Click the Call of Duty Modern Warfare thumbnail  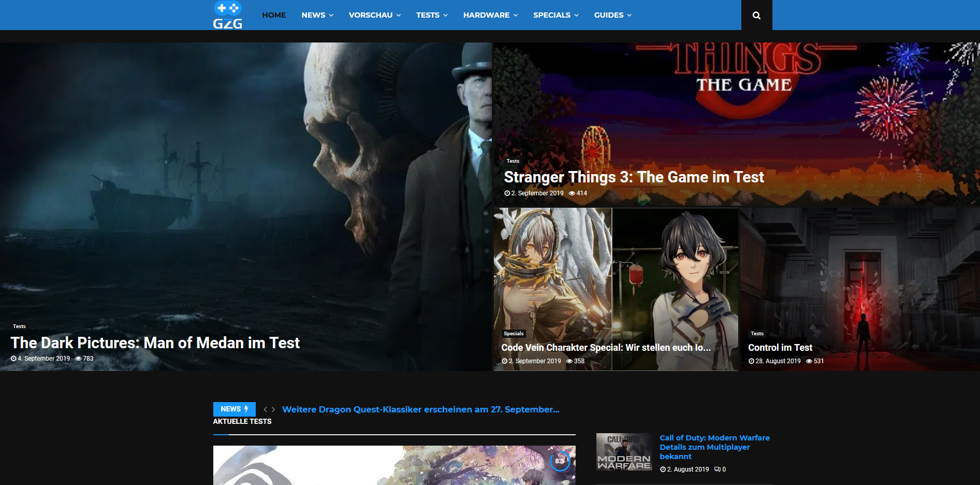[624, 452]
